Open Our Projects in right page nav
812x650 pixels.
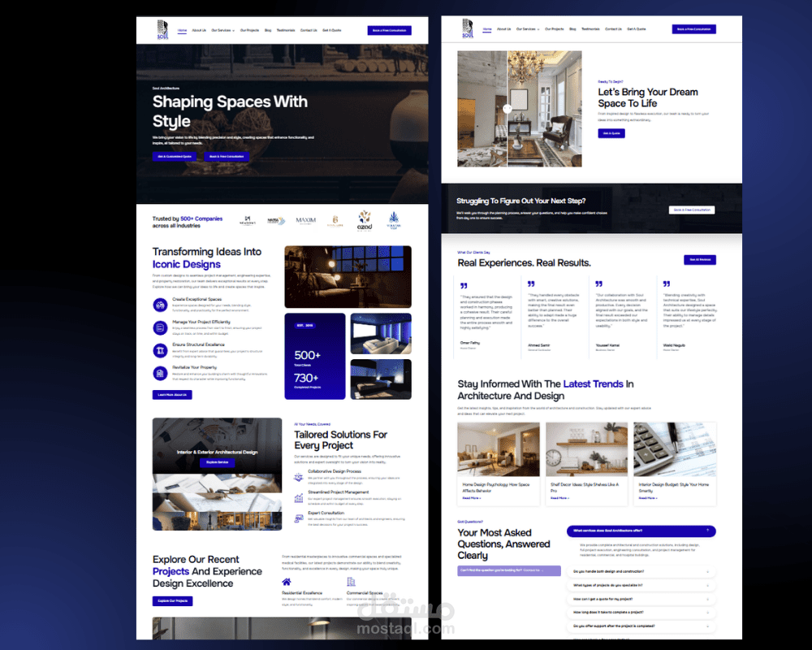(x=555, y=29)
